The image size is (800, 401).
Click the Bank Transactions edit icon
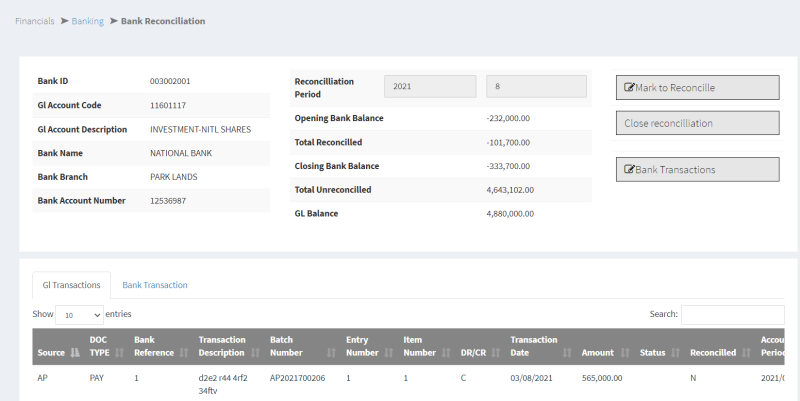630,170
